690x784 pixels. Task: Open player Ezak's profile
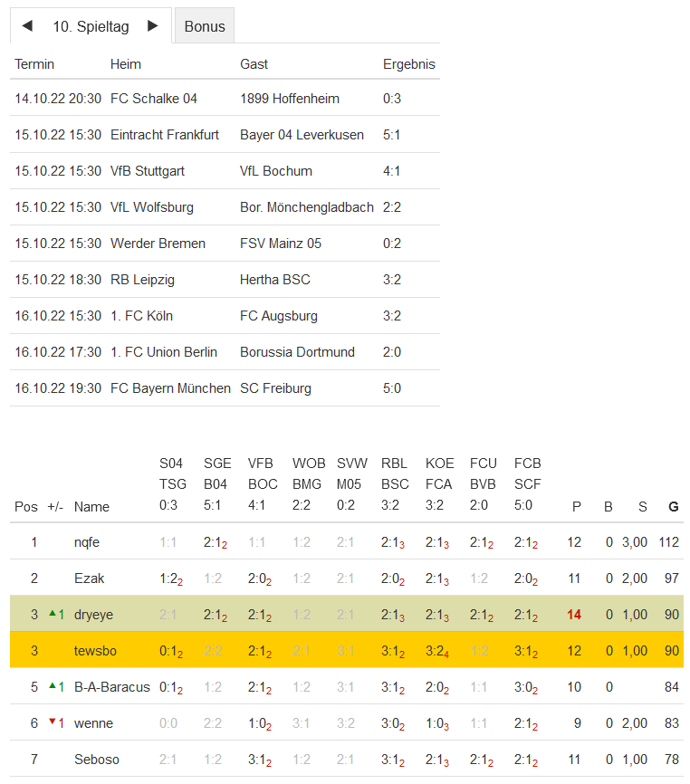[88, 578]
